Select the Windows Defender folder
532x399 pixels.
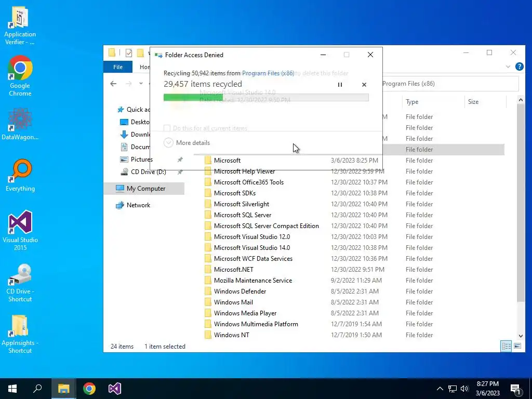240,291
